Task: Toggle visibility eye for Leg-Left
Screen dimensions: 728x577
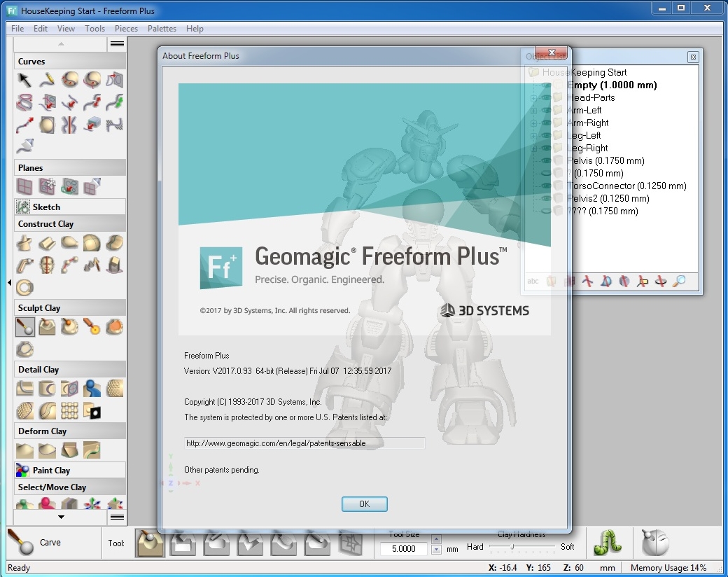Action: [x=546, y=135]
